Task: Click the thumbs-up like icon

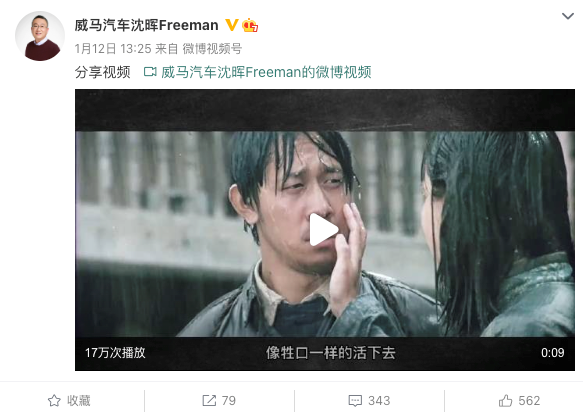Action: coord(505,400)
